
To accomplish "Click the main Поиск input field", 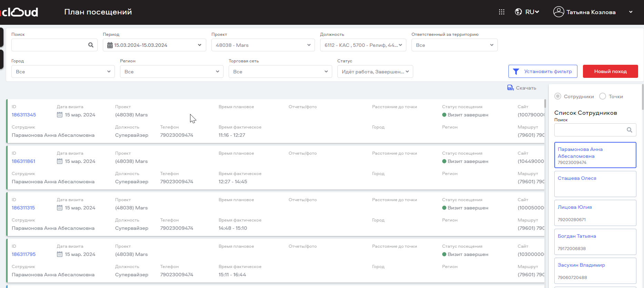I will (55, 45).
